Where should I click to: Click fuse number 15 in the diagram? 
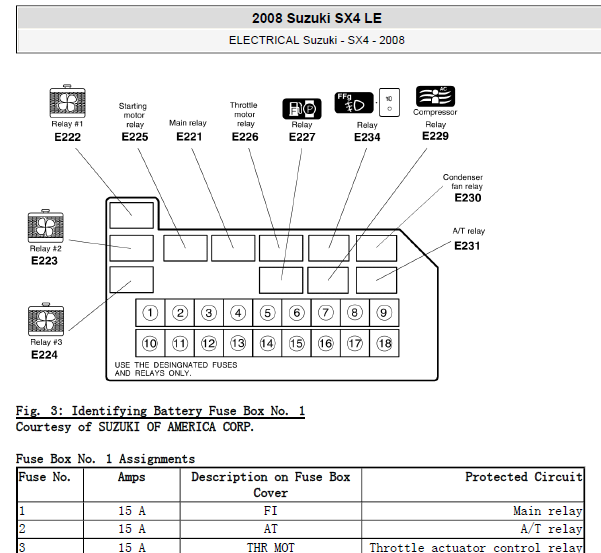[297, 343]
